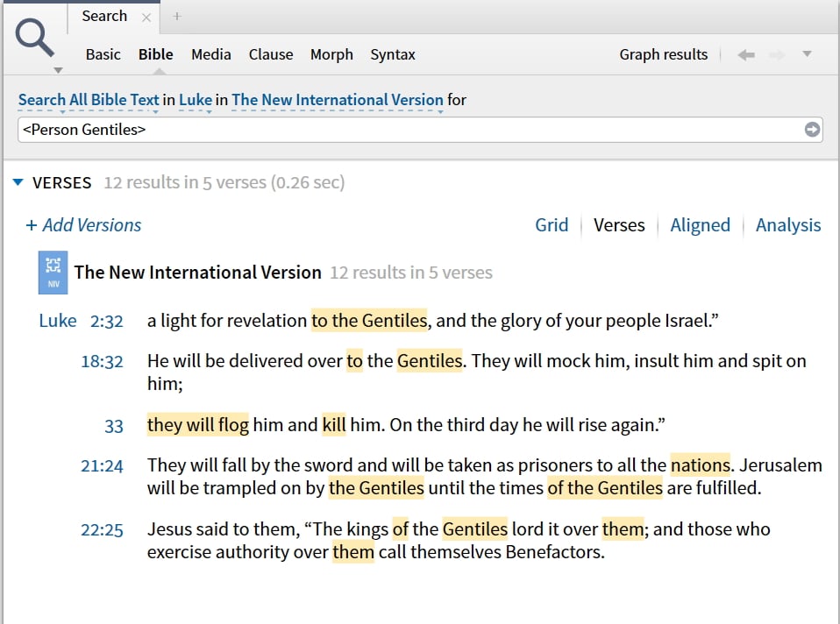Run search with the arrow button in query box

(x=812, y=130)
